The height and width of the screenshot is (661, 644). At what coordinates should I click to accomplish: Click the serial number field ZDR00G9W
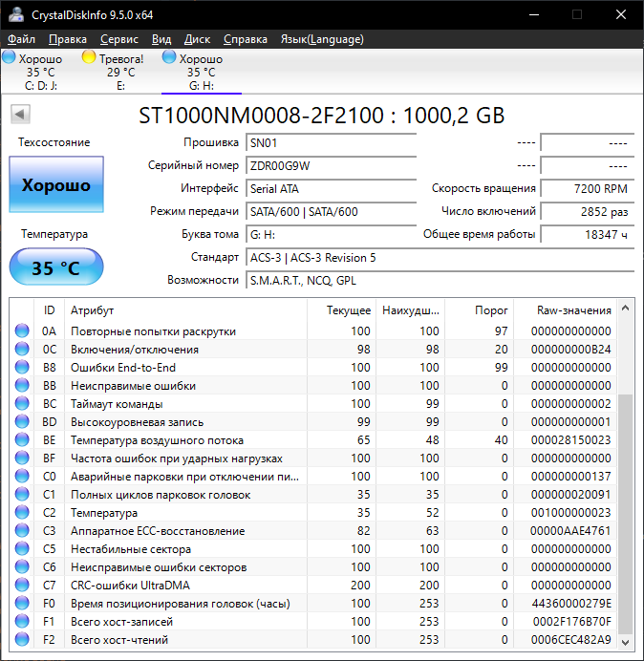[331, 165]
